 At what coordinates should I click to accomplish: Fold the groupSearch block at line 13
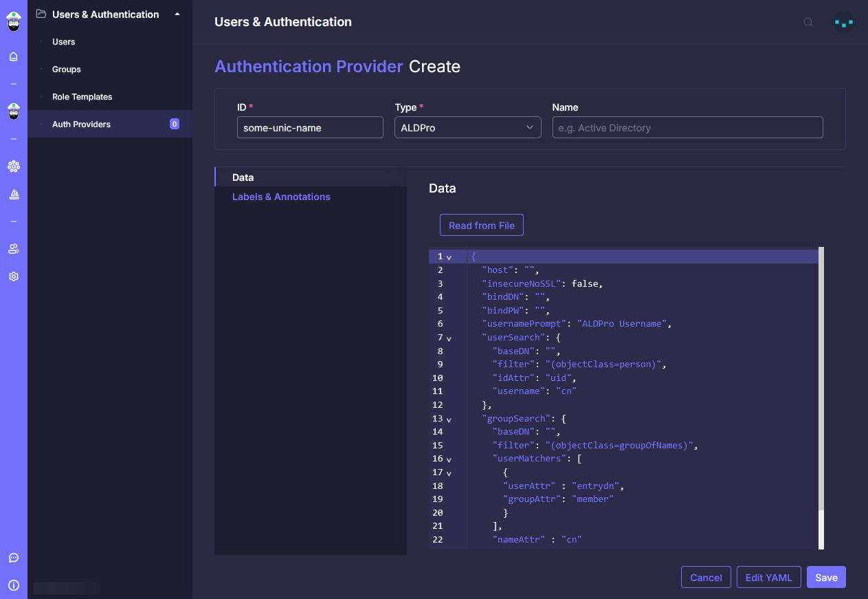[x=449, y=420]
